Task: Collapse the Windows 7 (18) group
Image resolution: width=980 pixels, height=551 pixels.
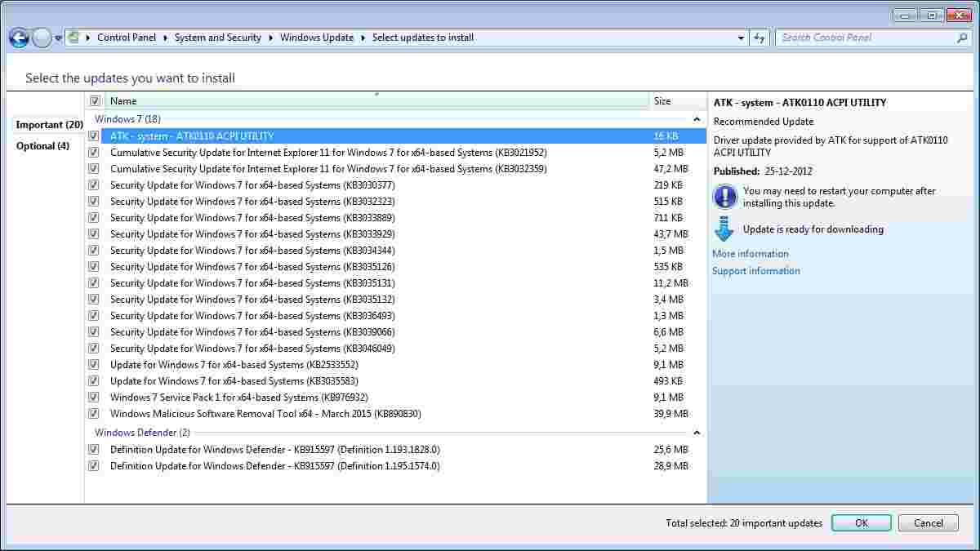Action: click(x=697, y=119)
